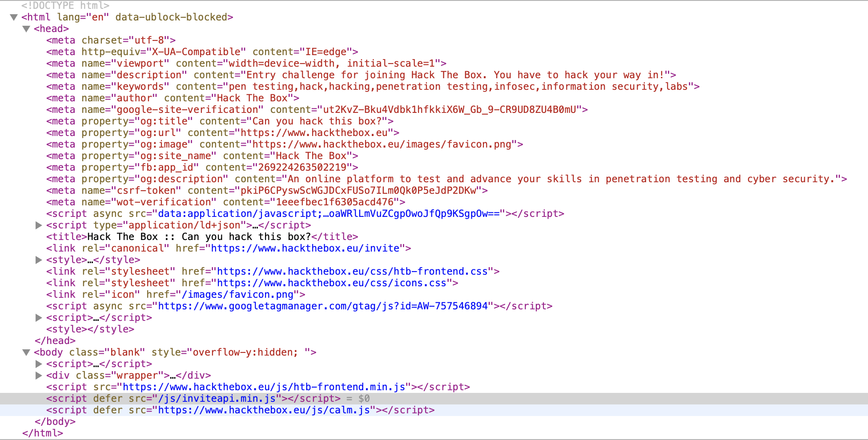Screen dimensions: 868x440
Task: Collapse the body class blank element
Action: coord(26,352)
